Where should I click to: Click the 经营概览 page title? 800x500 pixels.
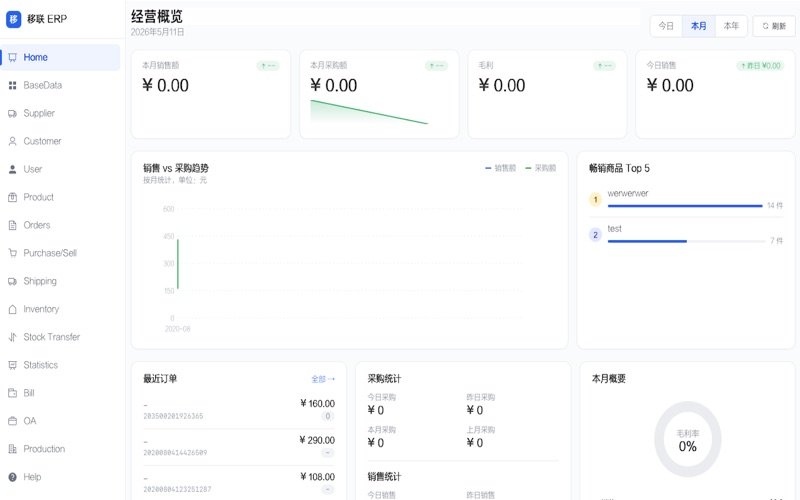click(x=157, y=16)
